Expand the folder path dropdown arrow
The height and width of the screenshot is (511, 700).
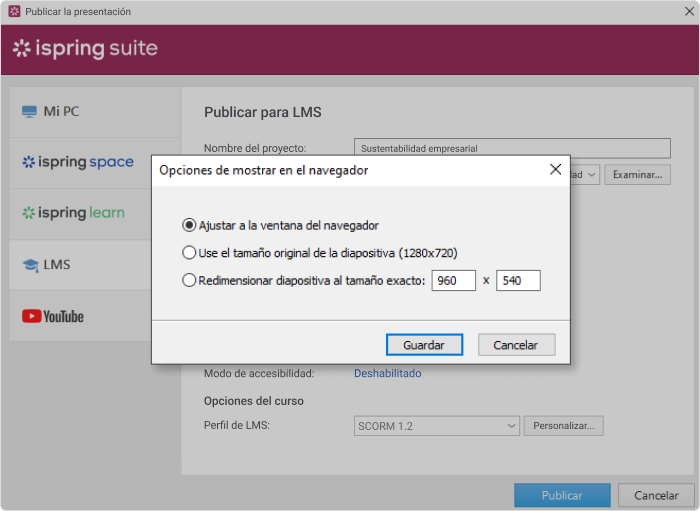tap(591, 174)
